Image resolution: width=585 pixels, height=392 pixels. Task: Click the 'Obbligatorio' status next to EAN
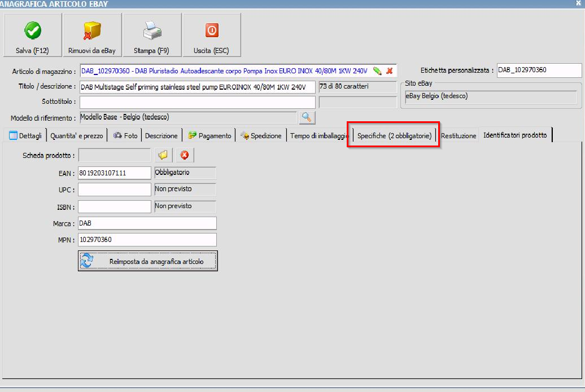[x=185, y=173]
